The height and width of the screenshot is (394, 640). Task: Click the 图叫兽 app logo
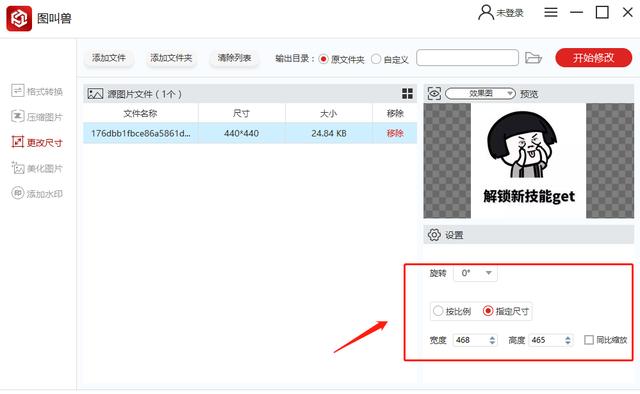click(19, 18)
